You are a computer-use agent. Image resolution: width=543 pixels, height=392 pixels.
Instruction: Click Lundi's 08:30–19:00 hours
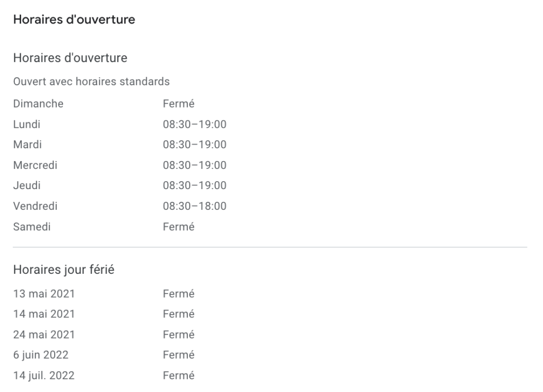[x=195, y=124]
